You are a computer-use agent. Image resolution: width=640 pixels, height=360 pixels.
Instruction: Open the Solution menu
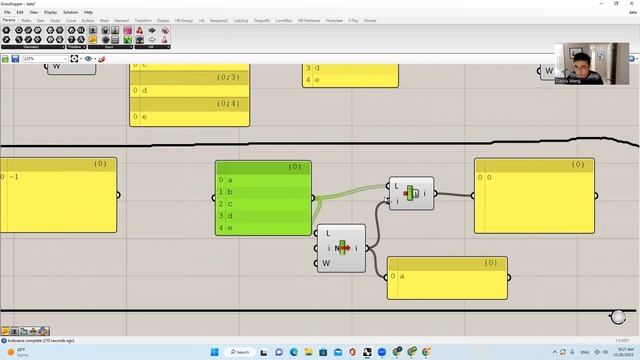tap(70, 12)
